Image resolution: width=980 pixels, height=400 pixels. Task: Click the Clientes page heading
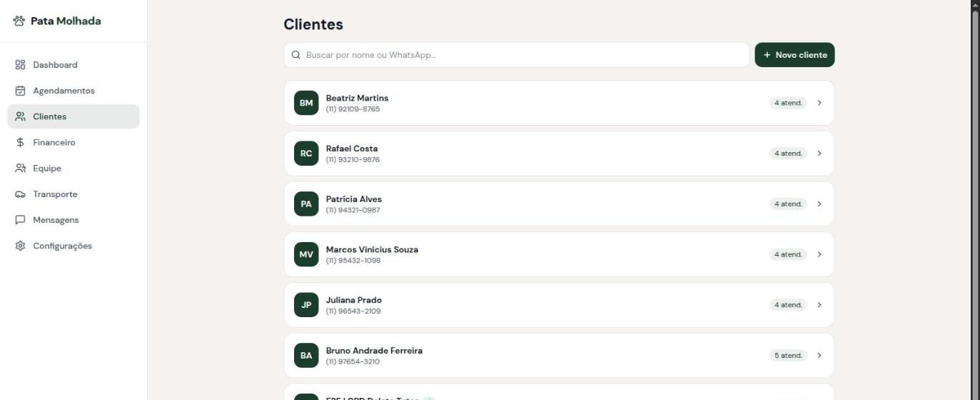(313, 24)
